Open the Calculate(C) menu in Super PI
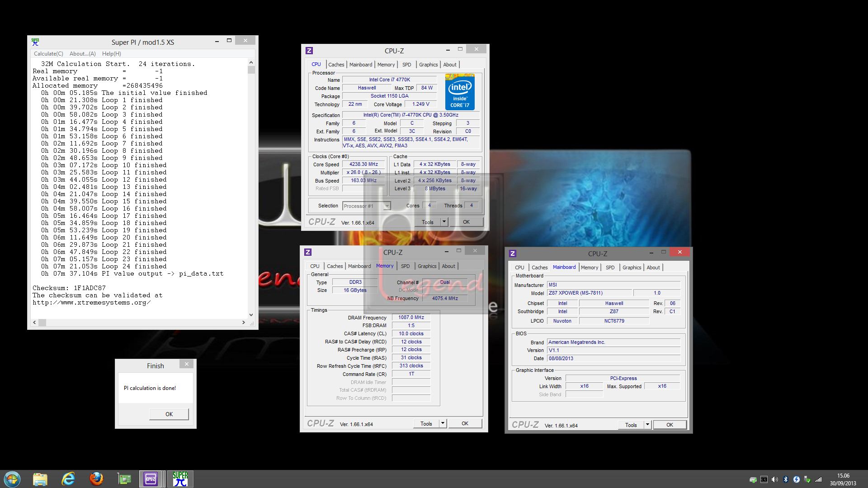The height and width of the screenshot is (488, 868). (x=48, y=54)
